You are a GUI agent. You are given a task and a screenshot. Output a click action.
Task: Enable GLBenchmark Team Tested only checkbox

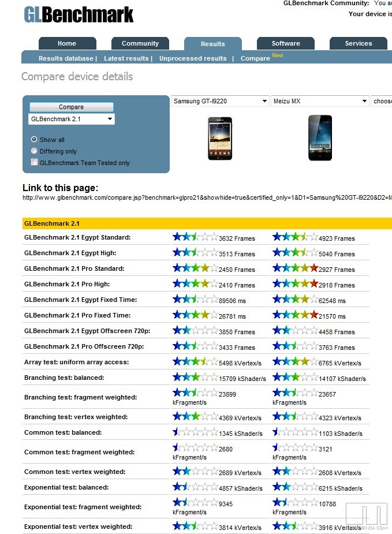coord(35,163)
